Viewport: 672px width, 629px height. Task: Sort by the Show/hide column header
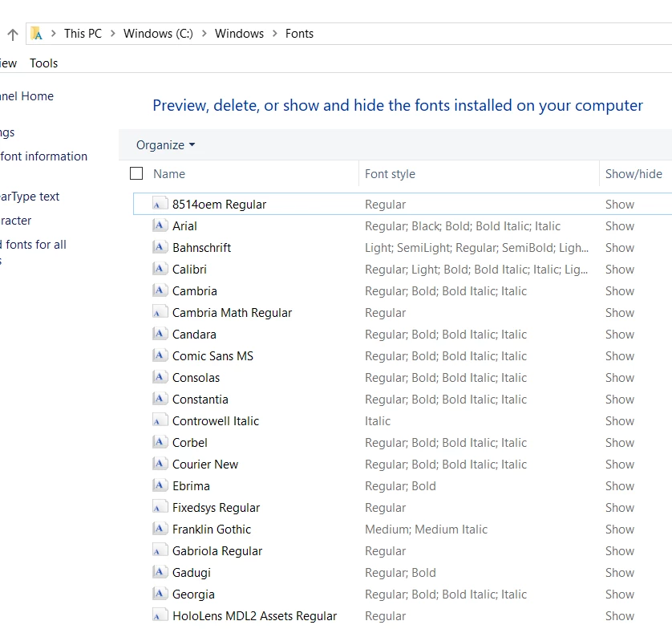click(635, 173)
